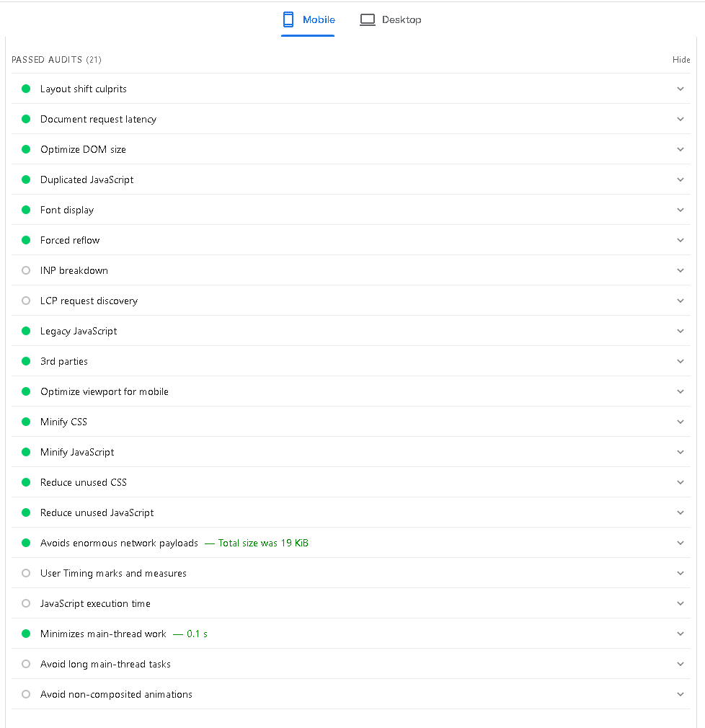
Task: Select the Desktop monitor icon
Action: pos(368,19)
